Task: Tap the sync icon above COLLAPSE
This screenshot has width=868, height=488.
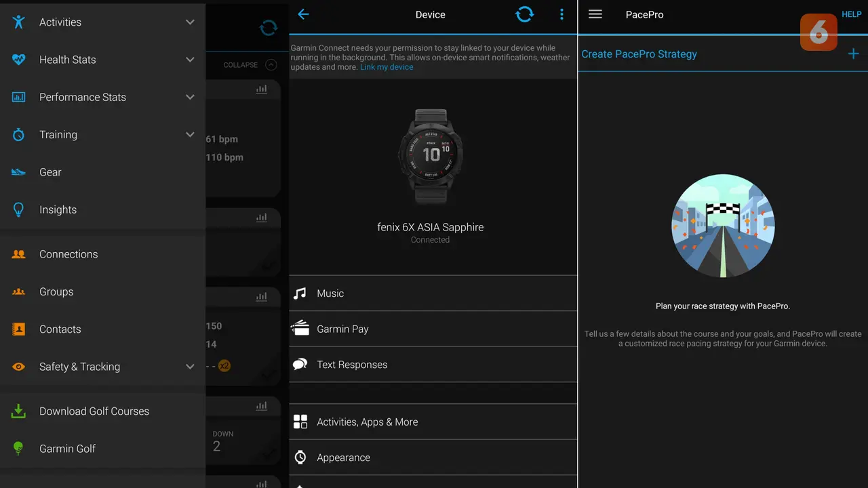Action: click(x=269, y=27)
